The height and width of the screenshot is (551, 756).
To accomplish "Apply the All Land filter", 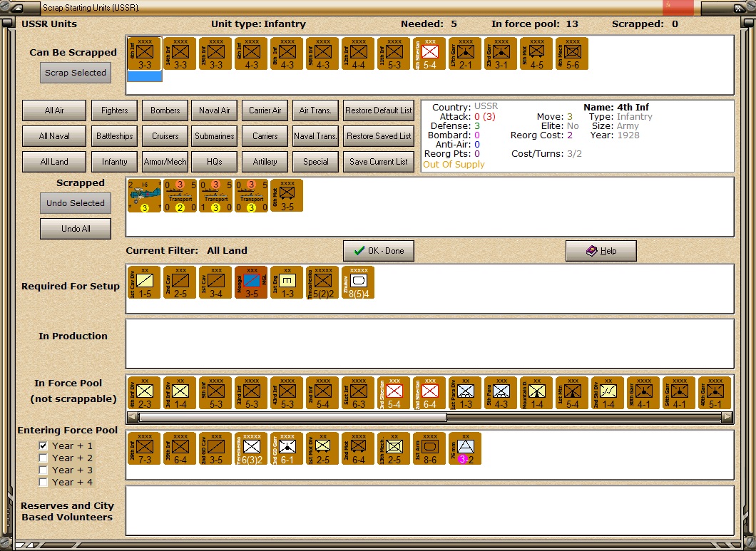I will pos(54,162).
